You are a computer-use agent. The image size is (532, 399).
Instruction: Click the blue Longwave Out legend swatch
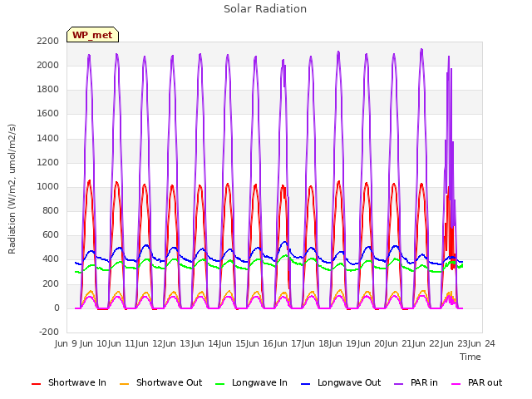(x=306, y=384)
